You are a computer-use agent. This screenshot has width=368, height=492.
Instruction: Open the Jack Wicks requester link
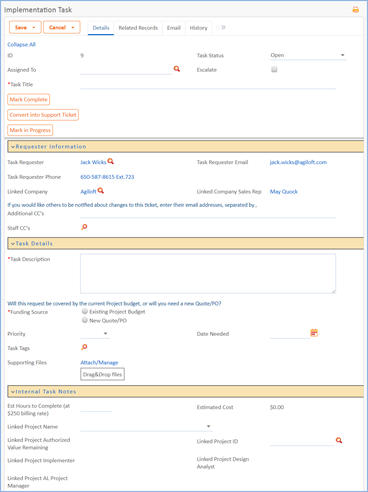click(93, 162)
